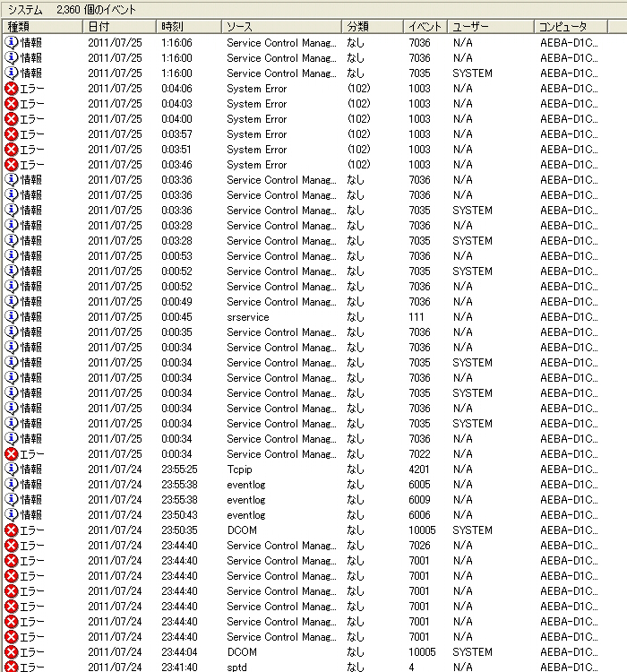The width and height of the screenshot is (627, 672).
Task: Select the srservice source cell
Action: (x=248, y=317)
